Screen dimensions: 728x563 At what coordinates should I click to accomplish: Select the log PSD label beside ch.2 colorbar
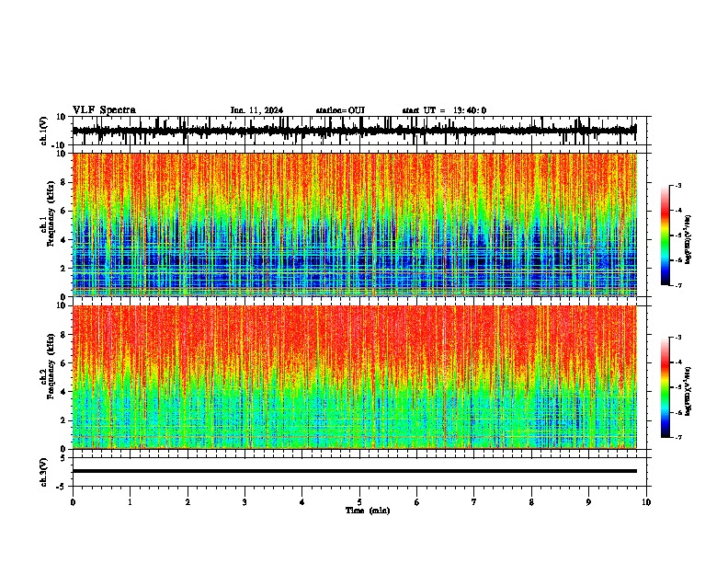click(688, 391)
